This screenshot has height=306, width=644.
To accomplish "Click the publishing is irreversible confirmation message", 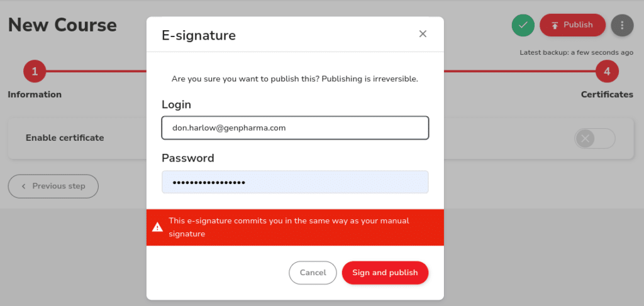I will pos(295,79).
